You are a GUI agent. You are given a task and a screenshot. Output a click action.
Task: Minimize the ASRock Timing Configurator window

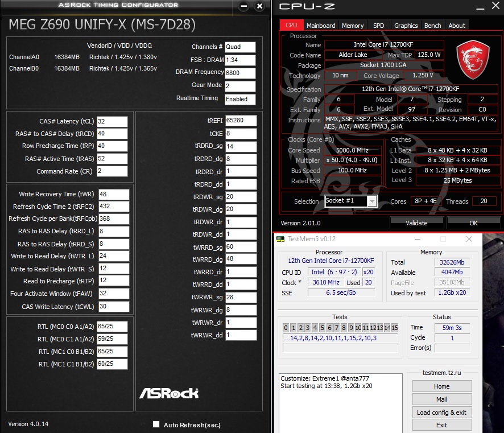[243, 6]
